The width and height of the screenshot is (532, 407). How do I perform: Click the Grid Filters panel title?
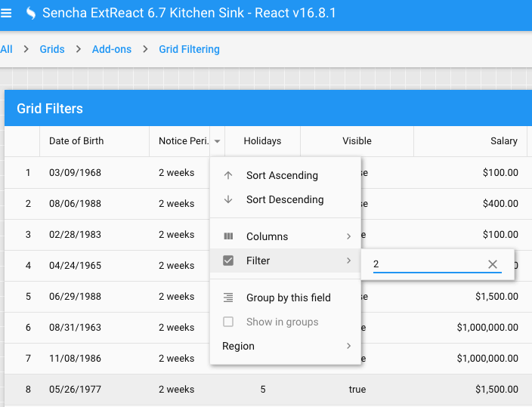tap(50, 109)
